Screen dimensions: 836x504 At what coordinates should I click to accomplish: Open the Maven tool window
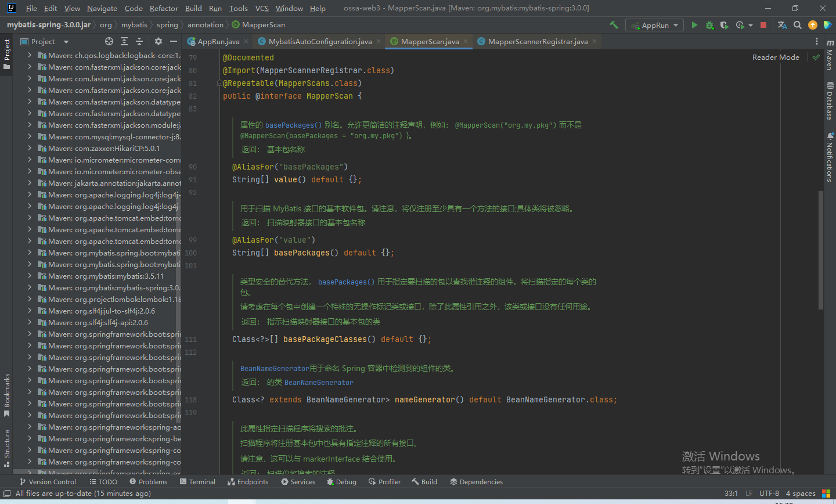[830, 55]
